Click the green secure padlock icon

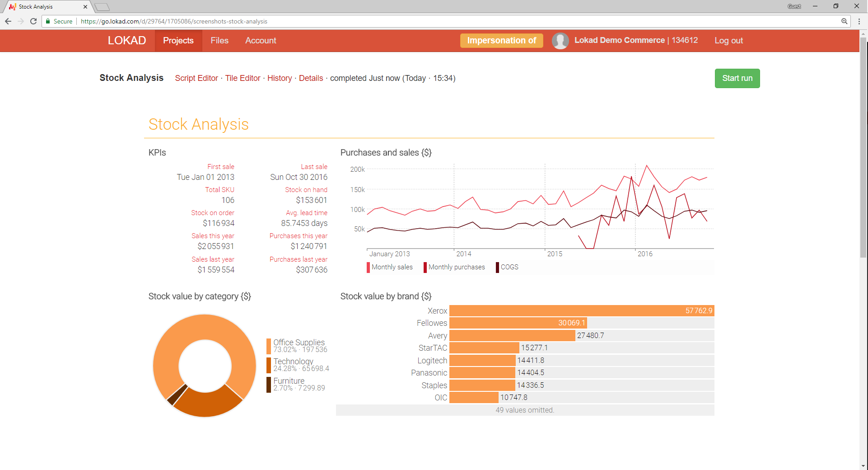pyautogui.click(x=48, y=21)
